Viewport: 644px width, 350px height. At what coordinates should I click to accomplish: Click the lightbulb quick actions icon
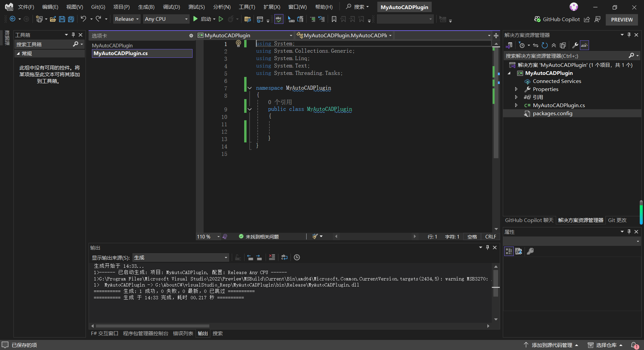(x=238, y=43)
